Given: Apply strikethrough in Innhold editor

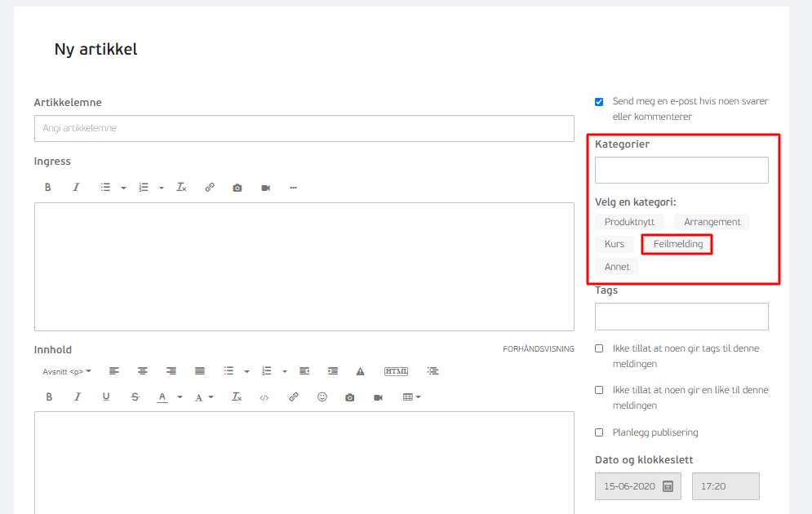Looking at the screenshot, I should click(135, 397).
